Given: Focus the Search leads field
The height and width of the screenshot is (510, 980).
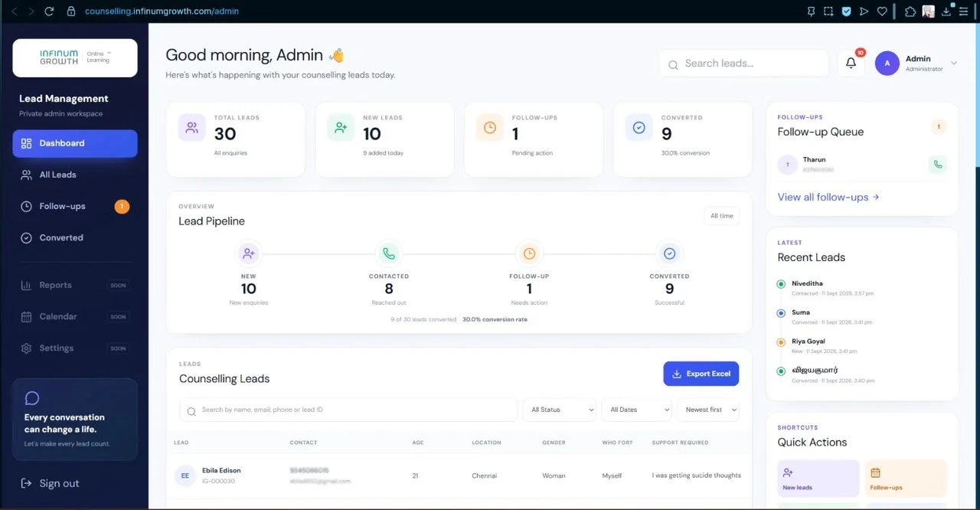Looking at the screenshot, I should click(x=744, y=64).
